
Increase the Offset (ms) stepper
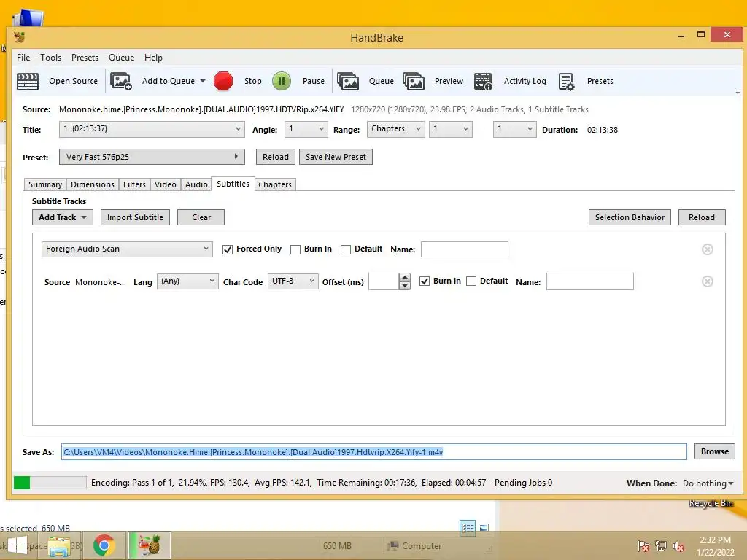[x=405, y=277]
